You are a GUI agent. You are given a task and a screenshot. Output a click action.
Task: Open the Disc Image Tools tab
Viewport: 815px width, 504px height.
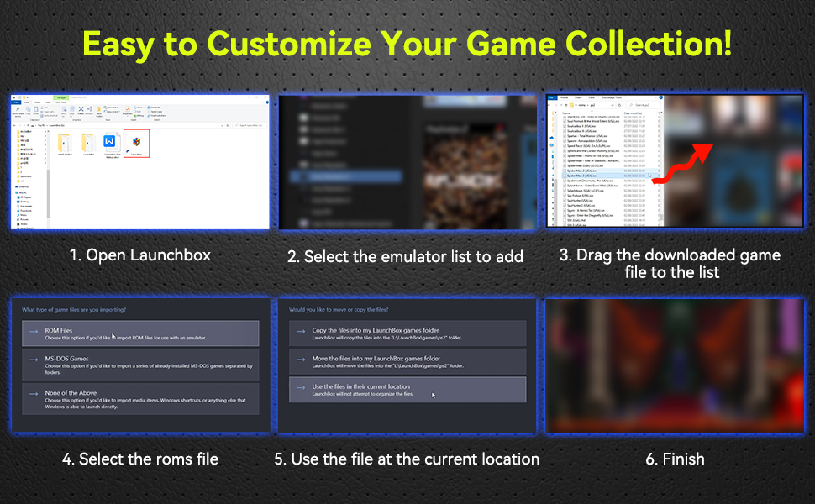coord(612,97)
